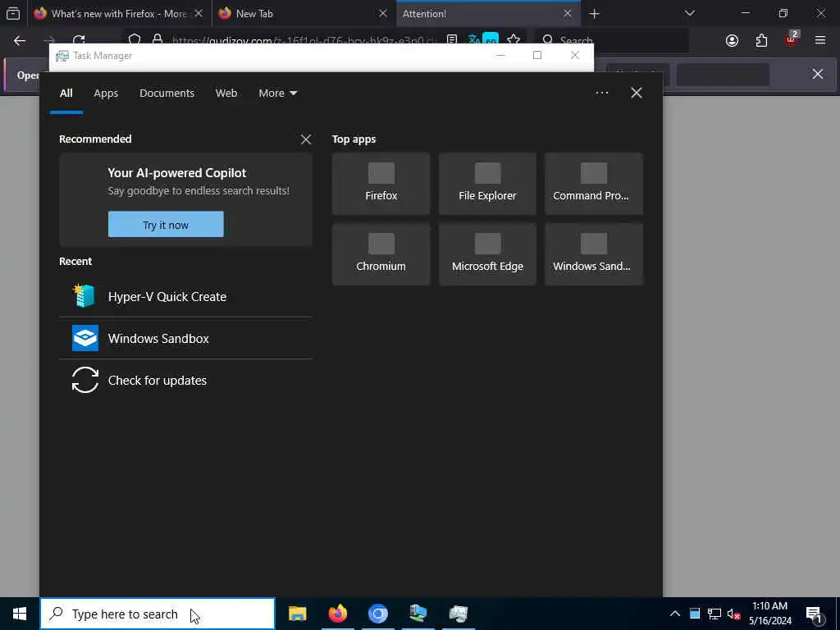Open Hyper-V Quick Create from Recent
The width and height of the screenshot is (840, 630).
pyautogui.click(x=186, y=297)
